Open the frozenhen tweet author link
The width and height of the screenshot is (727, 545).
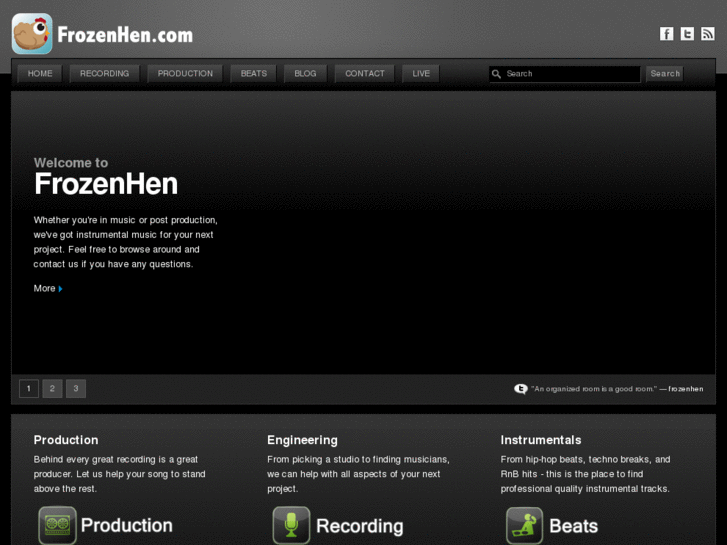[686, 389]
